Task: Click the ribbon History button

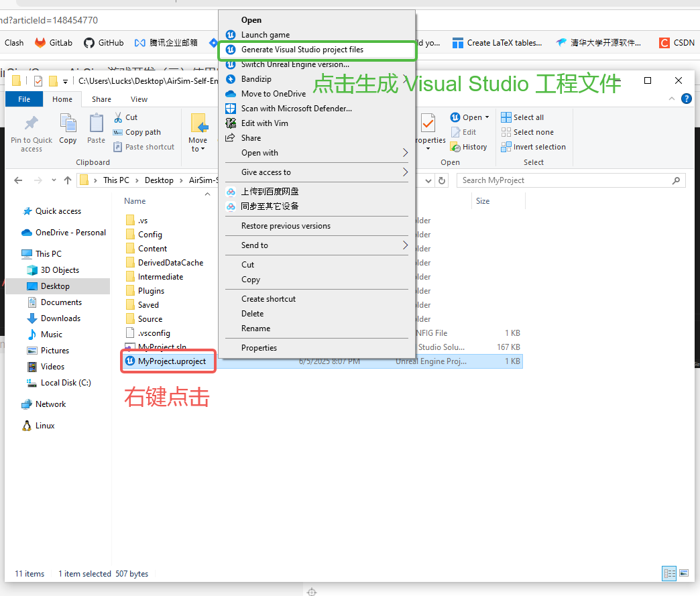Action: (x=469, y=147)
